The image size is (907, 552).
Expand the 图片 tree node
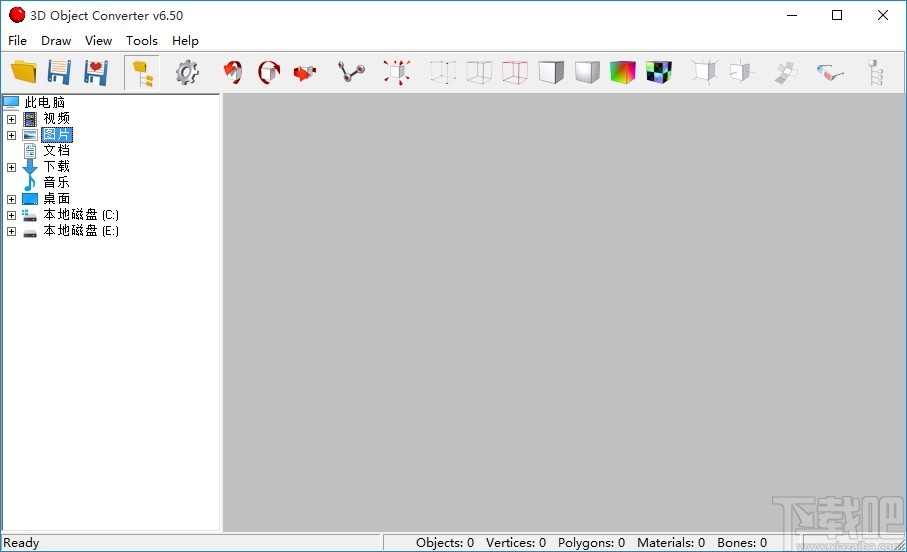pos(12,135)
